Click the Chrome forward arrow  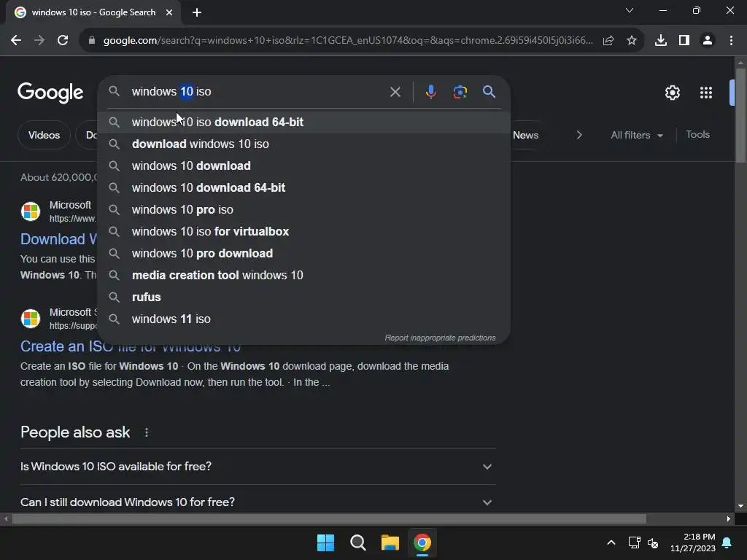[x=39, y=41]
